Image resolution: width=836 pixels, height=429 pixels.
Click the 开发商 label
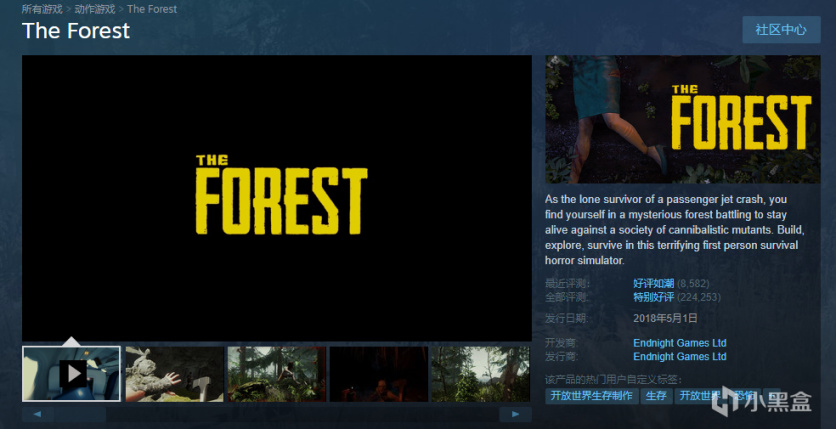click(x=562, y=343)
